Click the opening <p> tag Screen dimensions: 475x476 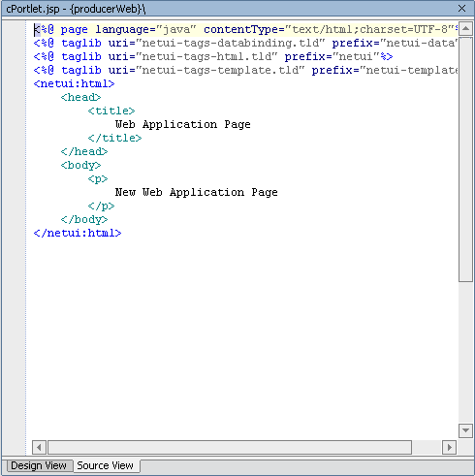pyautogui.click(x=98, y=178)
